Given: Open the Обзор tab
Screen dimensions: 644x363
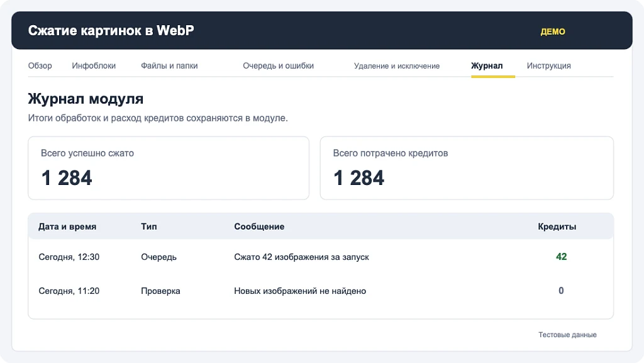Looking at the screenshot, I should (x=40, y=65).
